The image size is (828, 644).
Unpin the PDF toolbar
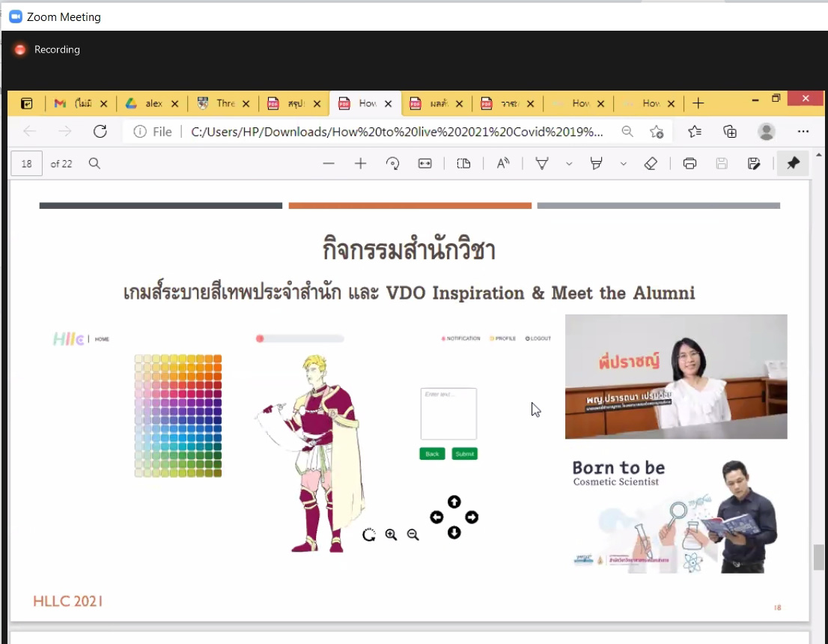tap(794, 163)
